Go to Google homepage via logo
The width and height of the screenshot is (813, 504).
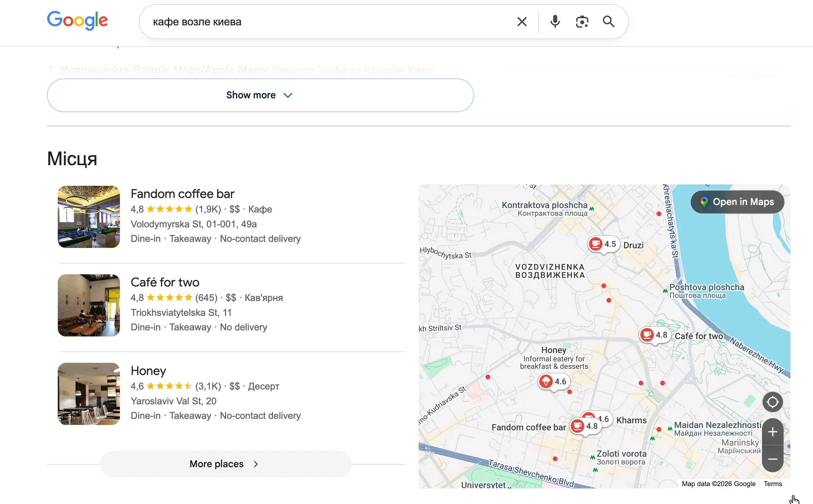pyautogui.click(x=77, y=21)
